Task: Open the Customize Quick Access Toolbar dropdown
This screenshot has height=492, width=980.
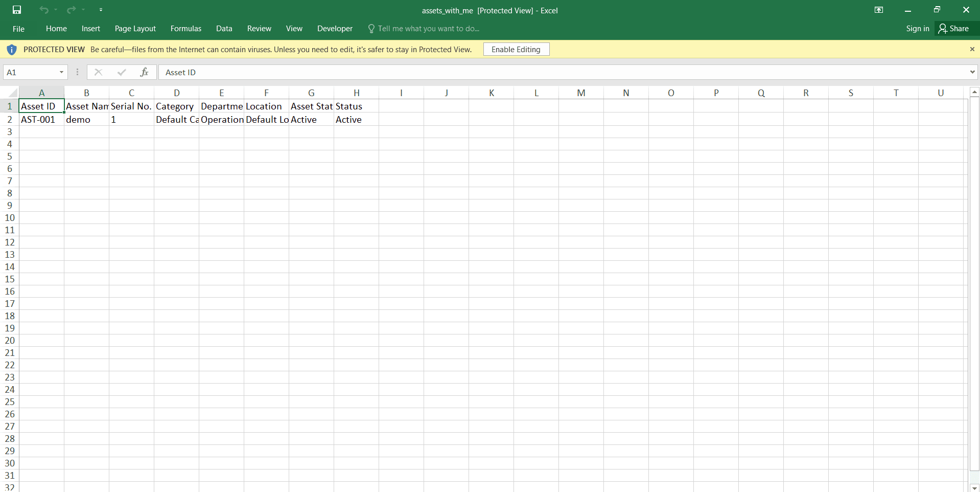Action: click(101, 10)
